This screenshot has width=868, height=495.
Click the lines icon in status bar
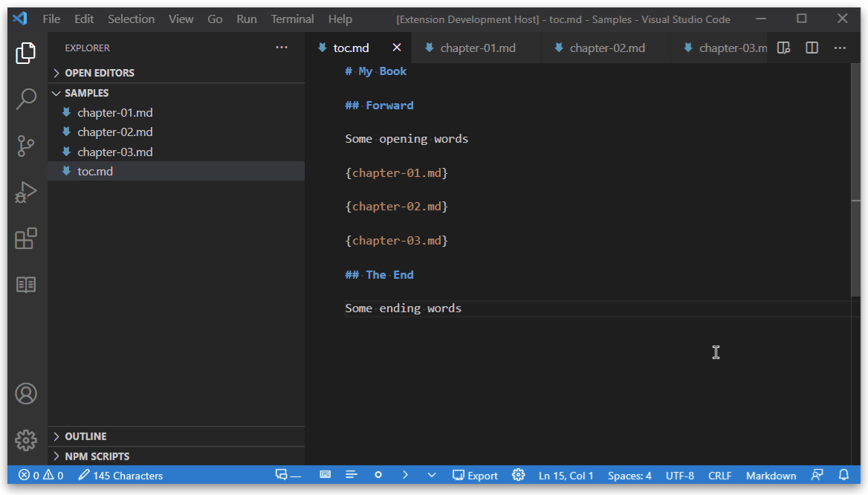351,474
